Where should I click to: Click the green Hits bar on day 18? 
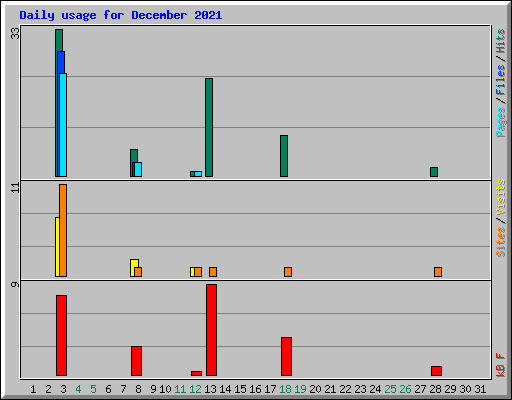(x=284, y=156)
